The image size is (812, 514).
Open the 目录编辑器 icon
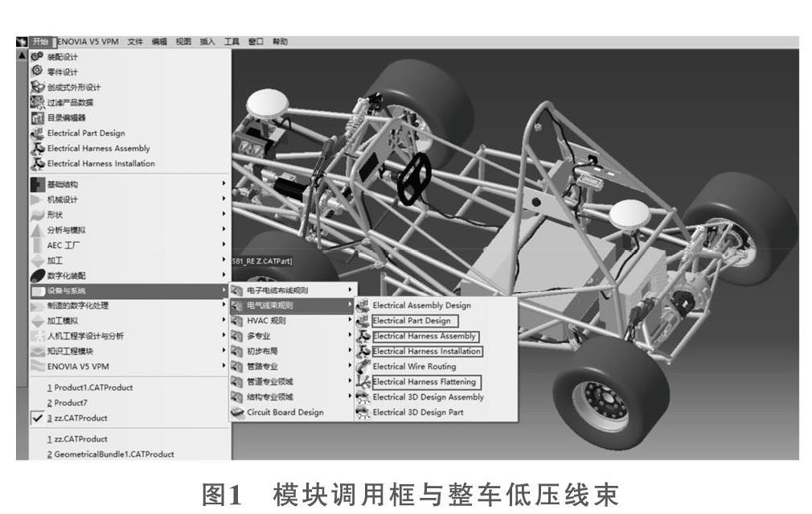click(x=37, y=117)
